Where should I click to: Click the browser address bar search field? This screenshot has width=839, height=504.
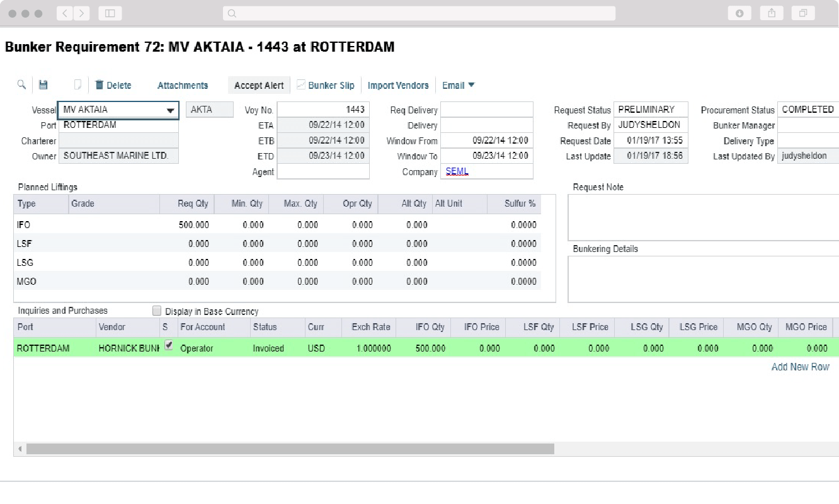(x=419, y=13)
